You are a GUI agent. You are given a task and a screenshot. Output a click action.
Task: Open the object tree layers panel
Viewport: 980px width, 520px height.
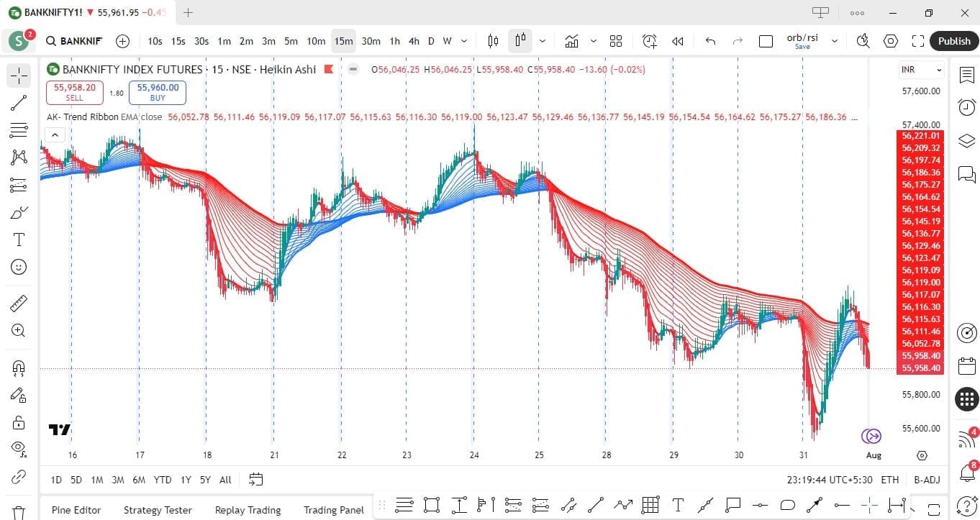[967, 140]
